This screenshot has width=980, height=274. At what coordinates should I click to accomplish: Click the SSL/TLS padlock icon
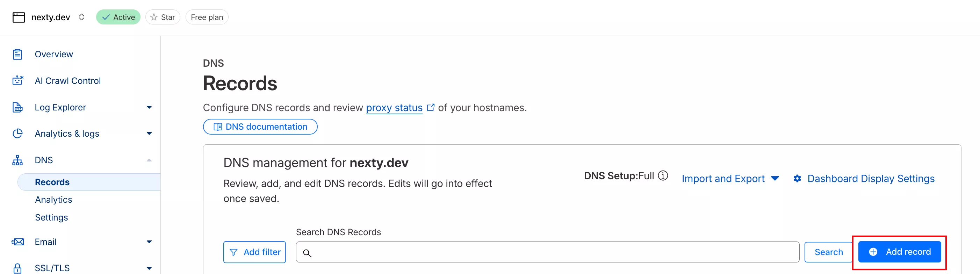(x=17, y=268)
